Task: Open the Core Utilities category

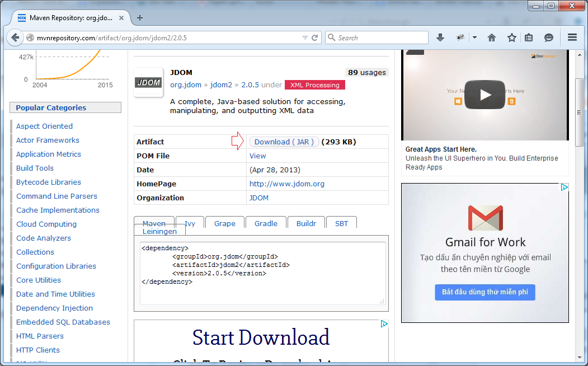Action: coord(38,280)
